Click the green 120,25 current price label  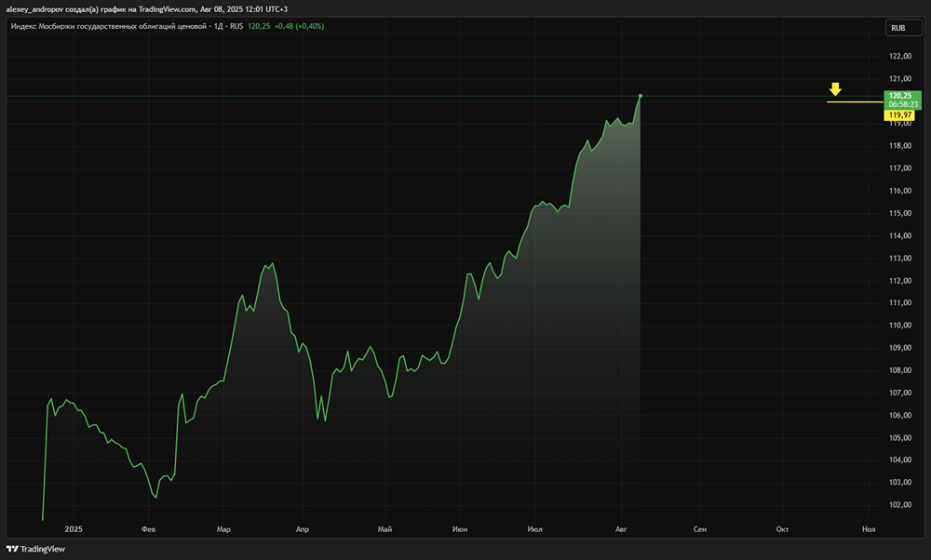[x=900, y=96]
